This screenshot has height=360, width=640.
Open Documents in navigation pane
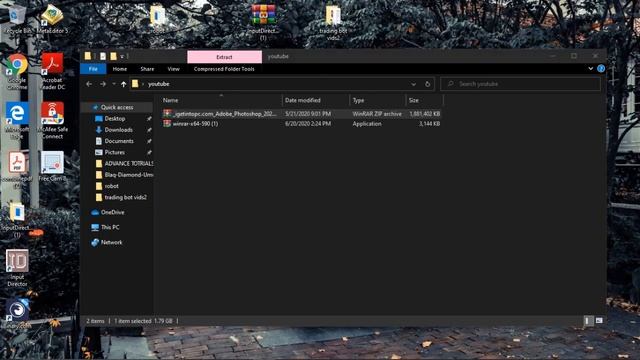(119, 141)
